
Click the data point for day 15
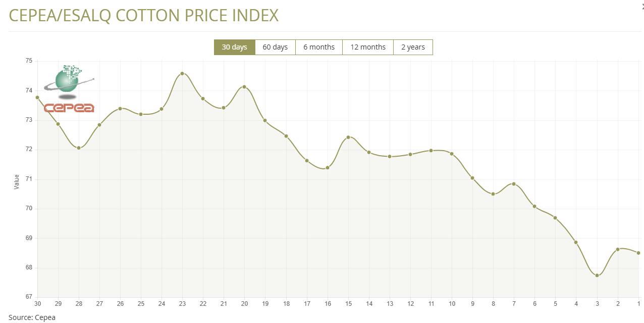[348, 137]
